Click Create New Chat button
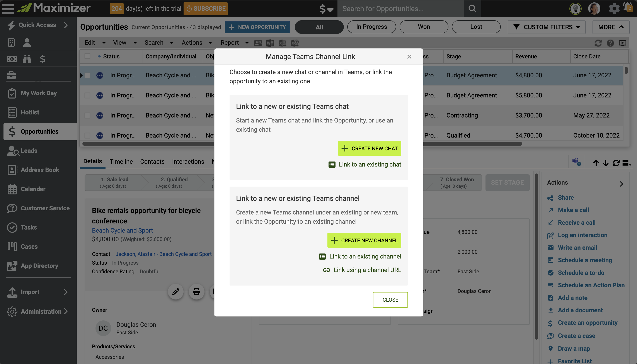 coord(369,148)
